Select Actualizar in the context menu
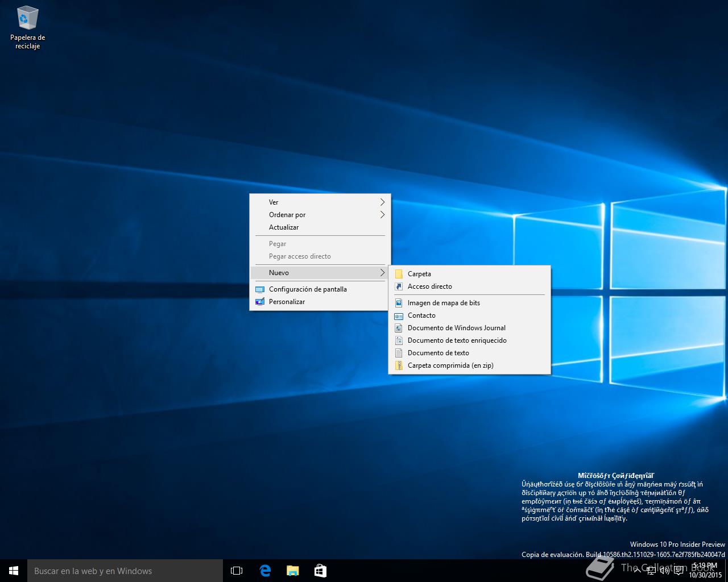 (320, 227)
